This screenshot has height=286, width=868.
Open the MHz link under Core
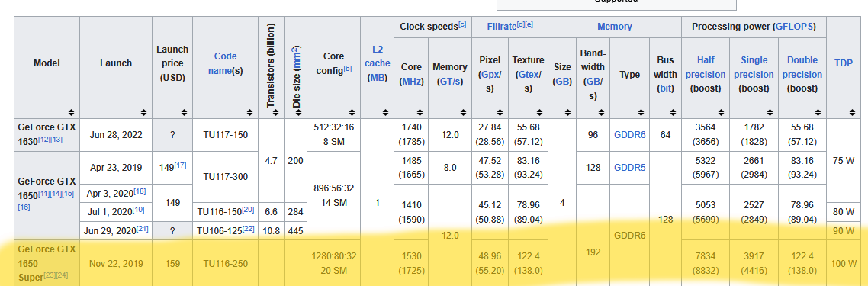[x=411, y=82]
